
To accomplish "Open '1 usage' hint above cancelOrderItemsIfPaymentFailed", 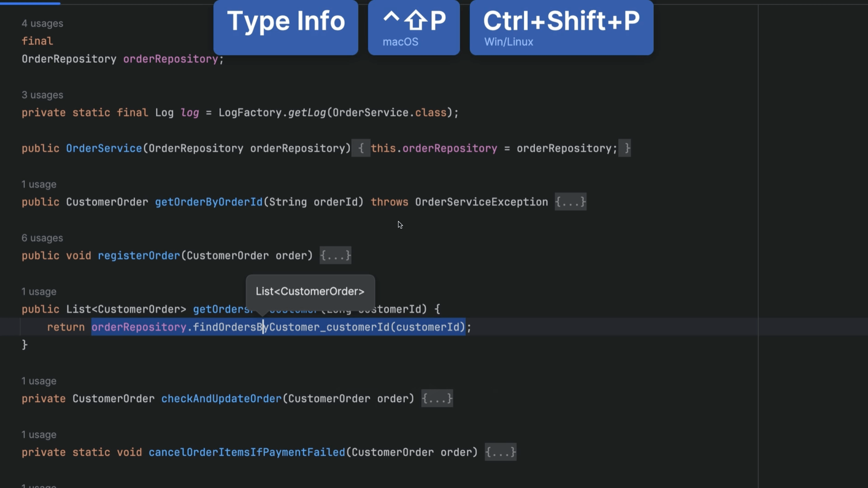I will click(x=39, y=435).
